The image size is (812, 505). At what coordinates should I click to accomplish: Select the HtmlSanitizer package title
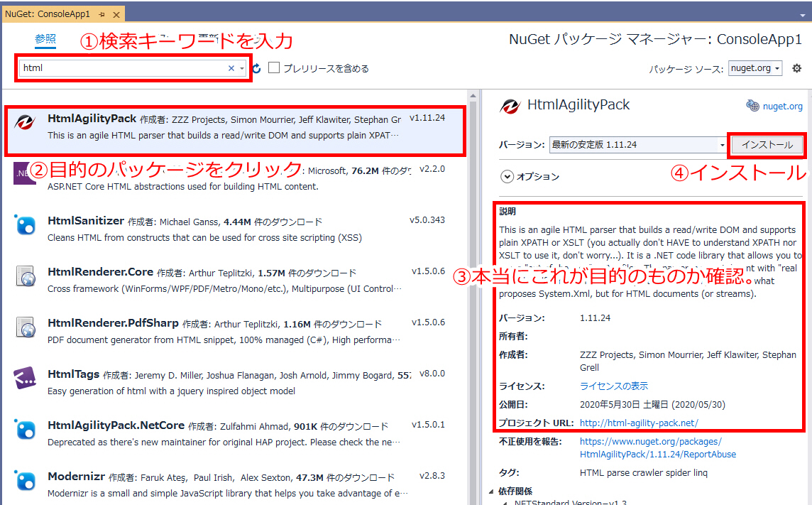click(x=85, y=221)
